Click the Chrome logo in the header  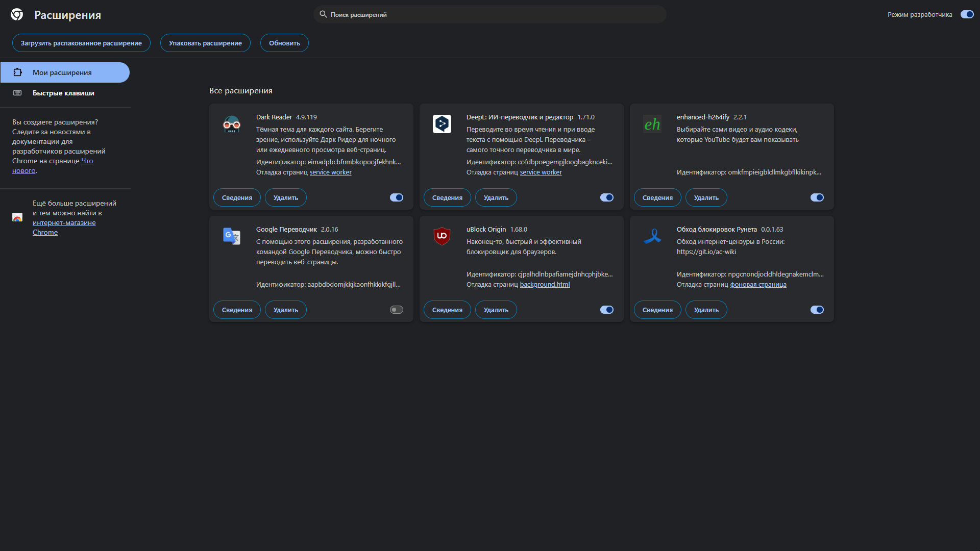point(17,15)
